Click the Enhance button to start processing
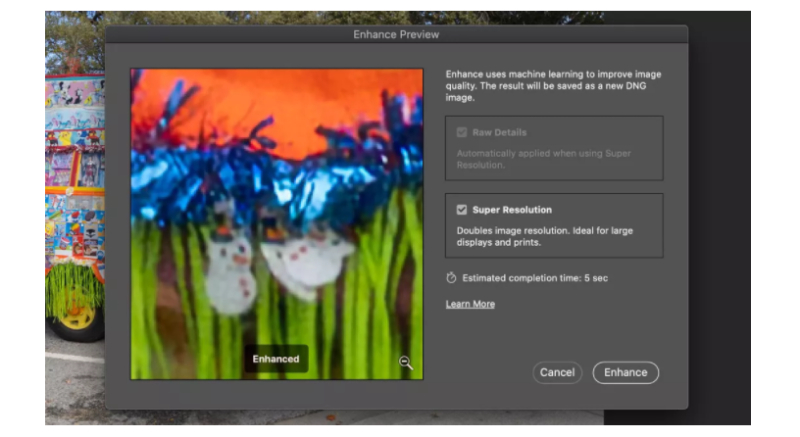Viewport: 800px width, 437px height. [x=625, y=372]
